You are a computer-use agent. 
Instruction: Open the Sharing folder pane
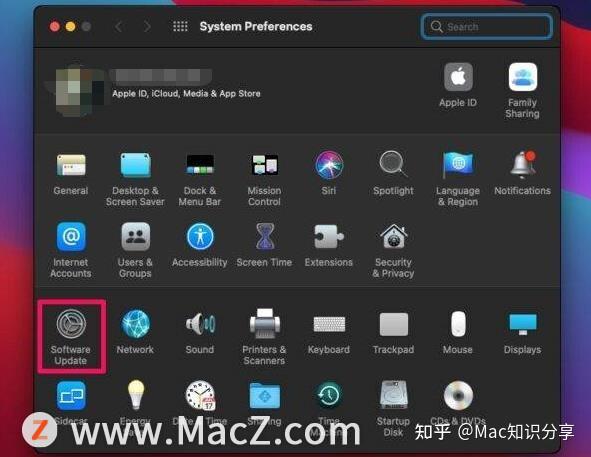pyautogui.click(x=265, y=396)
